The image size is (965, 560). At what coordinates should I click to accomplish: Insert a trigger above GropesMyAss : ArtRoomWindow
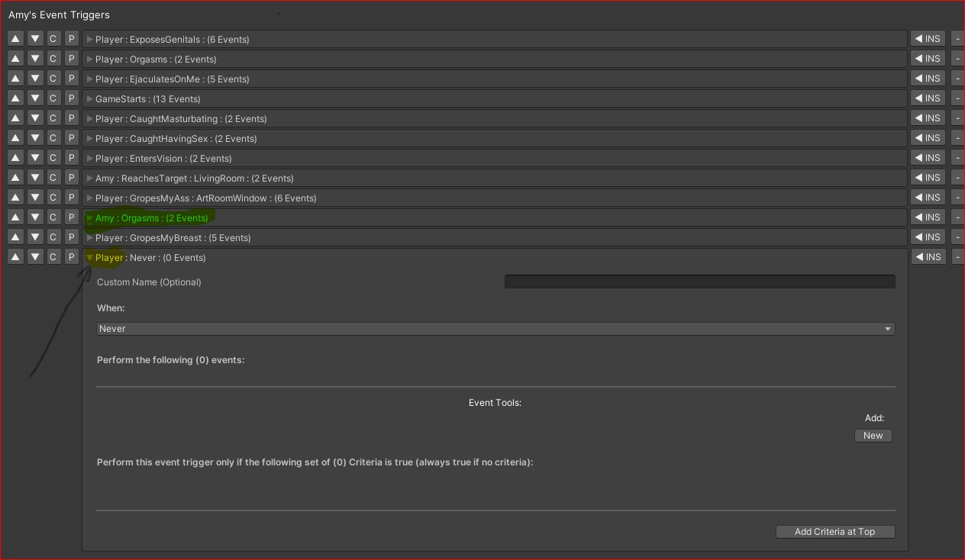928,197
